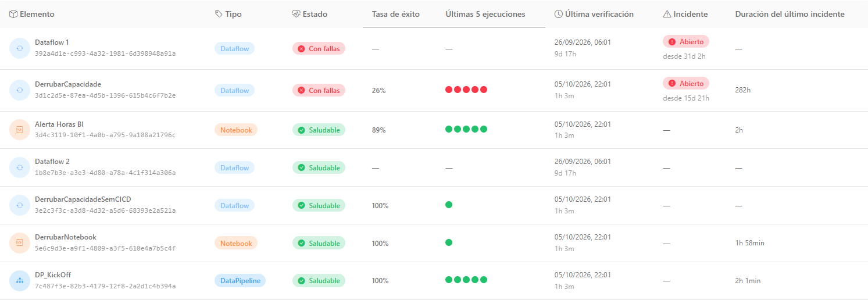Click the warning triangle beside Incidente header
The height and width of the screenshot is (300, 868).
tap(667, 14)
